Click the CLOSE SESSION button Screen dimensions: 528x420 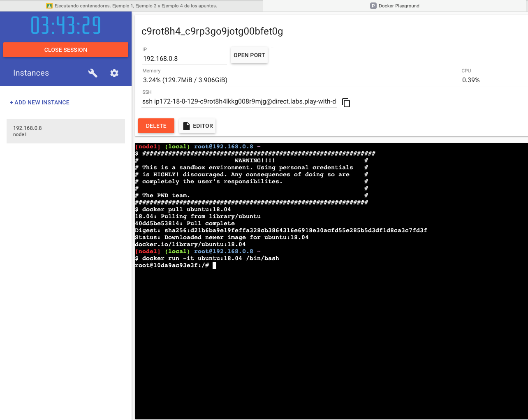(x=66, y=50)
